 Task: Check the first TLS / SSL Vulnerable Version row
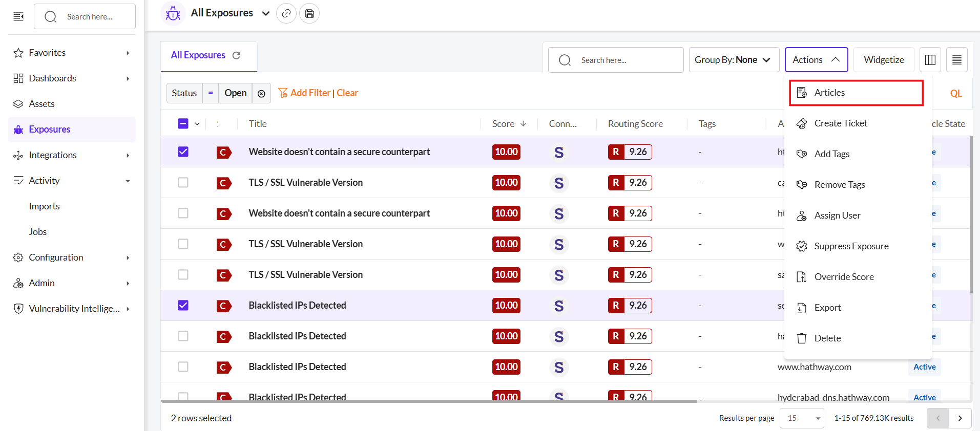(x=183, y=182)
